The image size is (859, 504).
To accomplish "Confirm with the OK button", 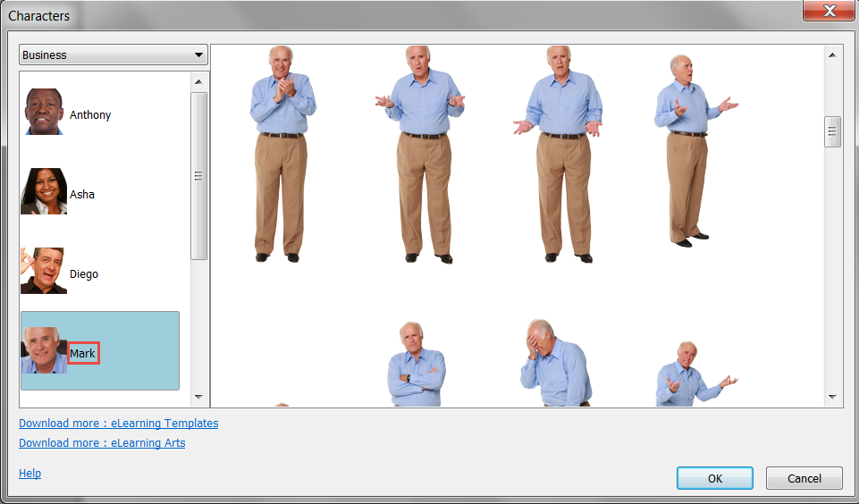I will point(715,478).
